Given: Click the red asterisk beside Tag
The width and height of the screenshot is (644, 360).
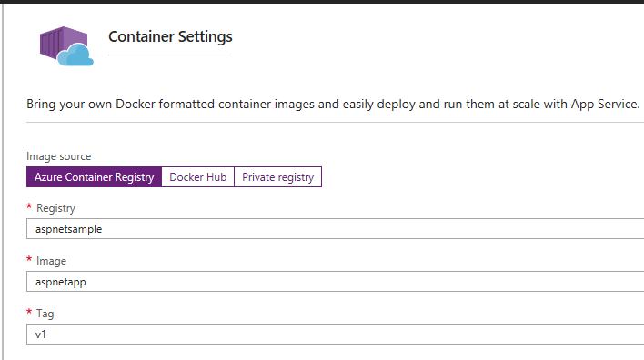Looking at the screenshot, I should click(29, 312).
